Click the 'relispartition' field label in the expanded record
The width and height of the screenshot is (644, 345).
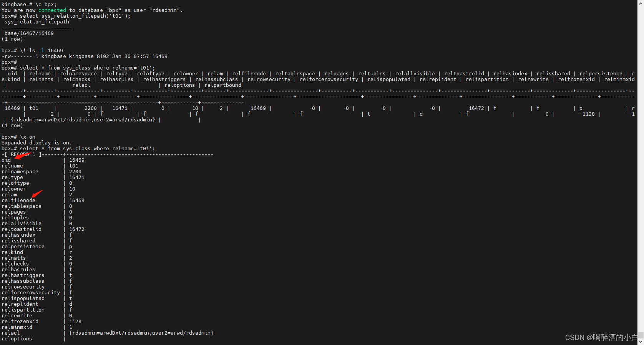(23, 310)
